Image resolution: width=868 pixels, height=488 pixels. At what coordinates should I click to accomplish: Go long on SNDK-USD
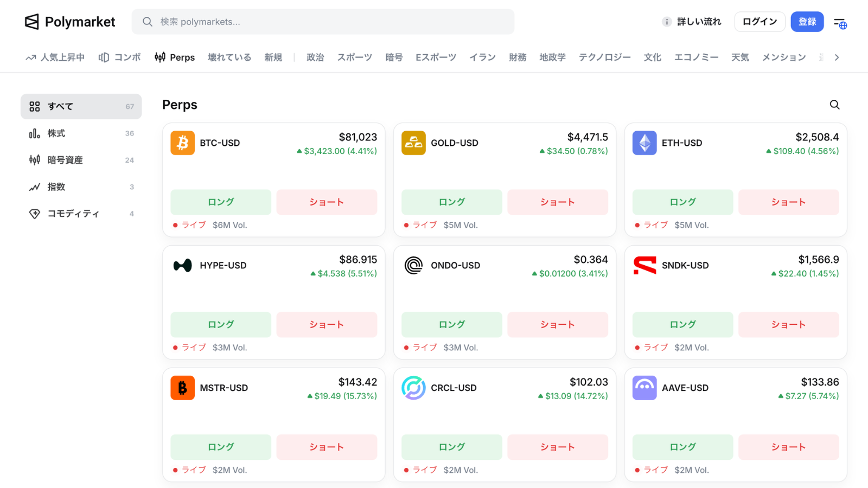[x=683, y=325]
